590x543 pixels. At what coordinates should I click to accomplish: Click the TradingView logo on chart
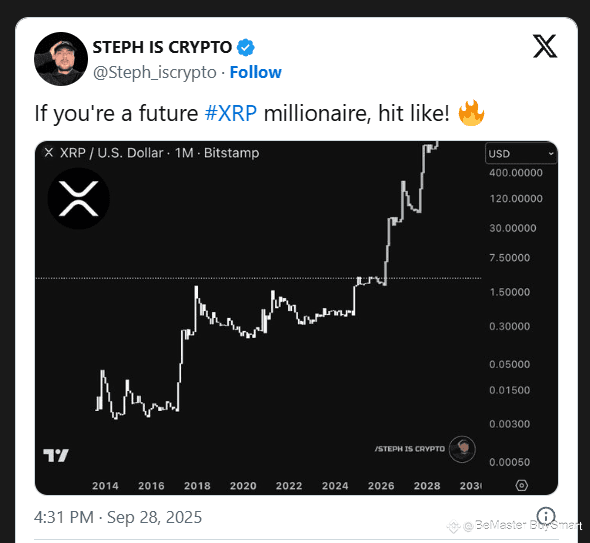[56, 455]
